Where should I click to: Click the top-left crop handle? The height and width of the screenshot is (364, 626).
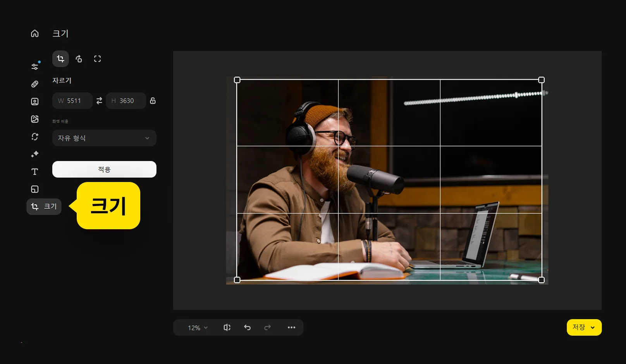click(237, 80)
